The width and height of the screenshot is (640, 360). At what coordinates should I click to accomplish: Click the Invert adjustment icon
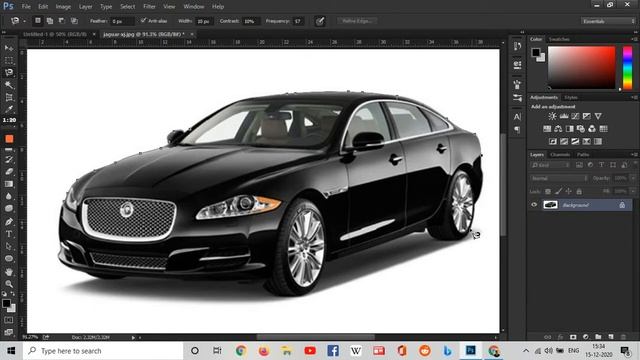pyautogui.click(x=553, y=142)
